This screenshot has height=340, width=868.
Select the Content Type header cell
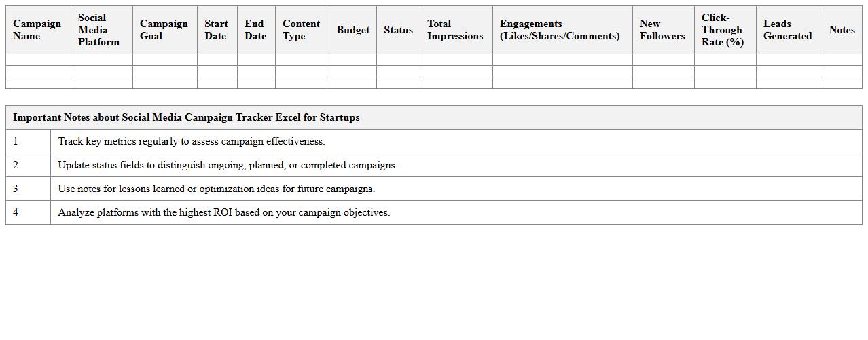301,30
